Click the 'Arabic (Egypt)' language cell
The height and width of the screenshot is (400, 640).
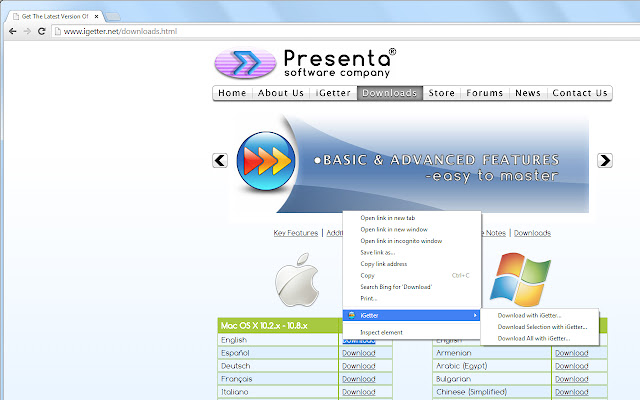click(x=491, y=366)
